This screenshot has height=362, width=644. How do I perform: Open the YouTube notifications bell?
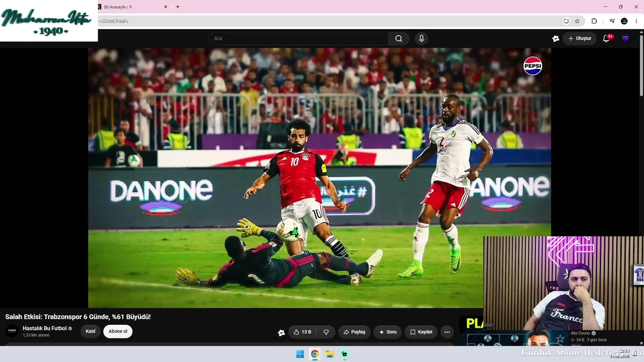coord(607,39)
